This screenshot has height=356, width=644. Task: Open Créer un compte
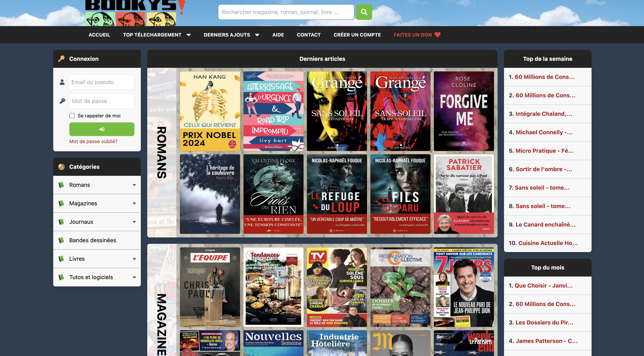(x=357, y=35)
